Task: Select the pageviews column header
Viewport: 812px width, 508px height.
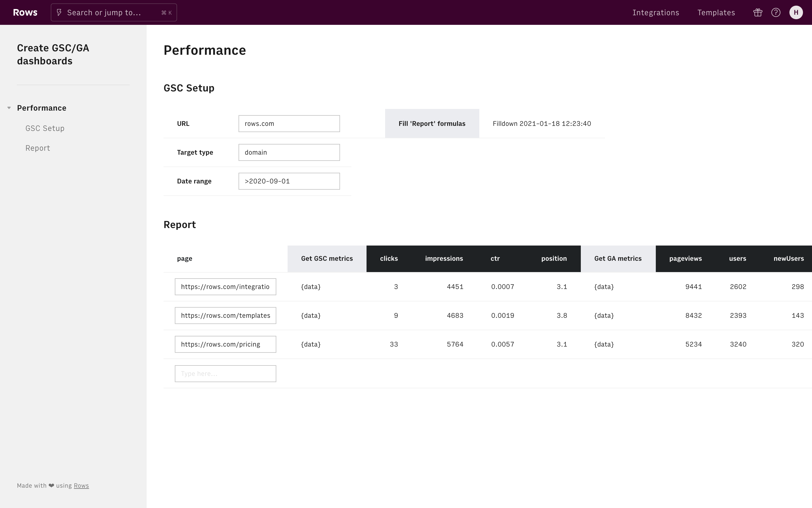Action: (685, 258)
